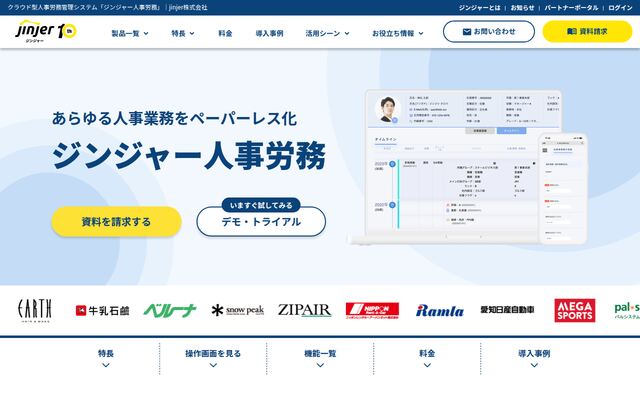The height and width of the screenshot is (400, 640).
Task: Open the お役立ち情報 dropdown
Action: tap(398, 33)
